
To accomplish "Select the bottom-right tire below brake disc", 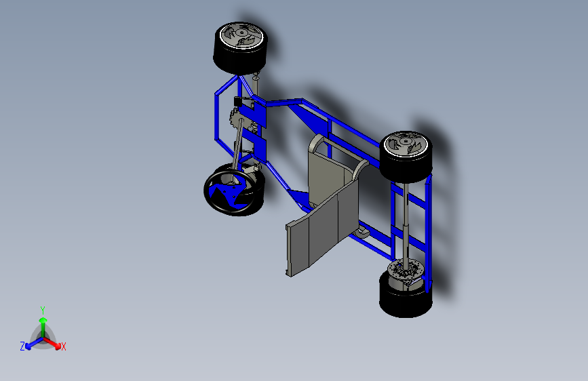I will (x=406, y=294).
